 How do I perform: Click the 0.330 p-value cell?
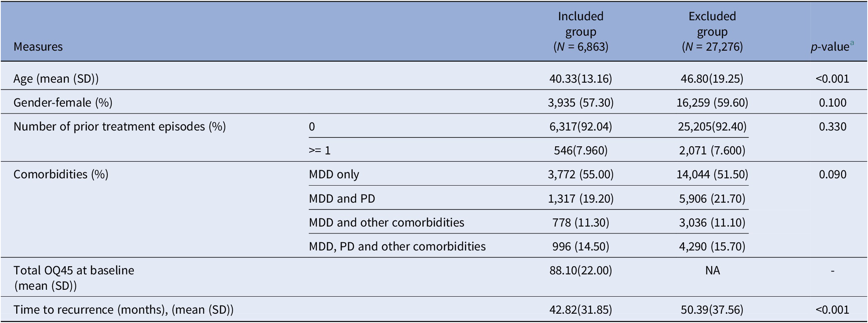point(832,126)
